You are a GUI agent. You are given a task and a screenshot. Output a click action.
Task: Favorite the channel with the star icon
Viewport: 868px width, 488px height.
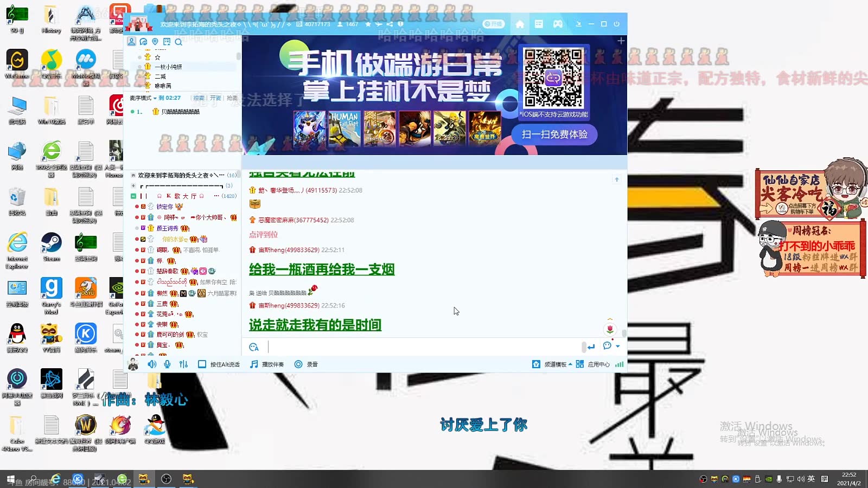pos(368,24)
